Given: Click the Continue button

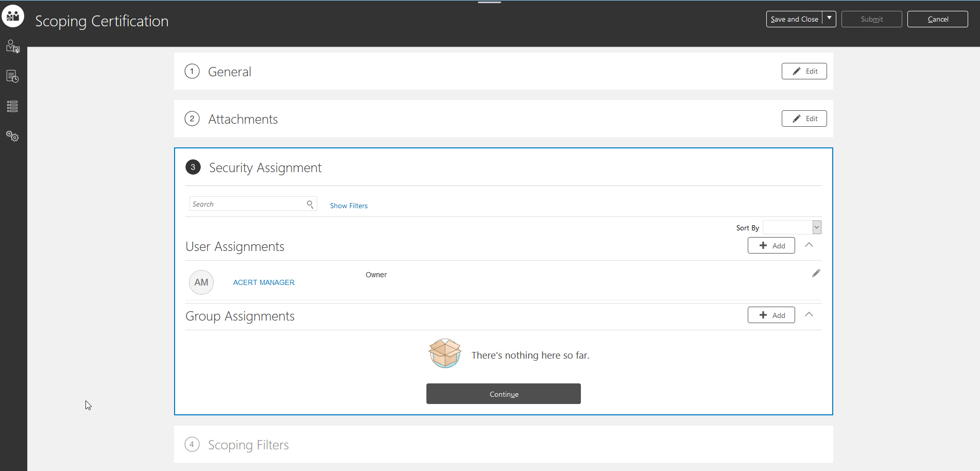Looking at the screenshot, I should point(503,394).
